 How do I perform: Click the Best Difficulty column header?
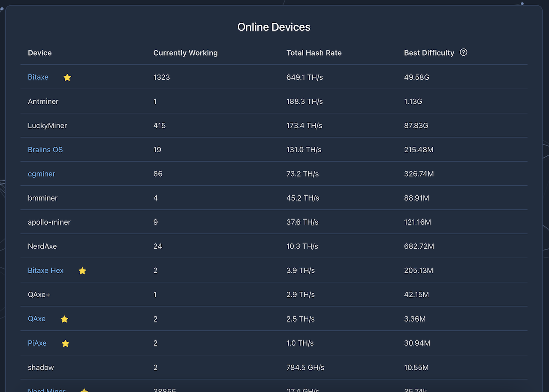click(x=429, y=53)
